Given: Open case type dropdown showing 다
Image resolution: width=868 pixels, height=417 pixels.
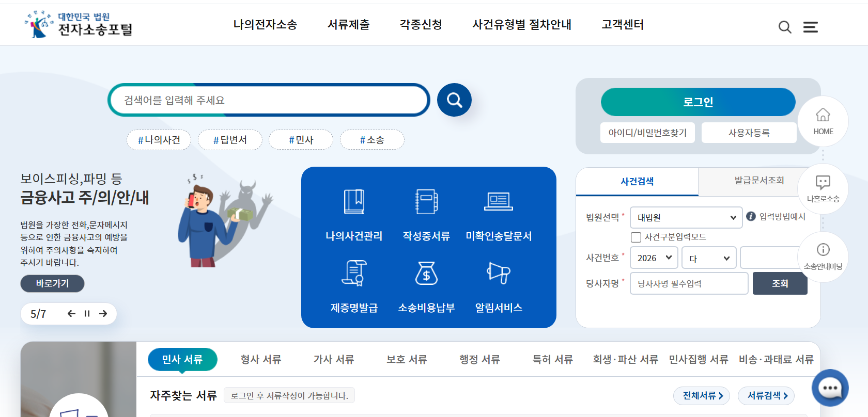Looking at the screenshot, I should tap(709, 258).
